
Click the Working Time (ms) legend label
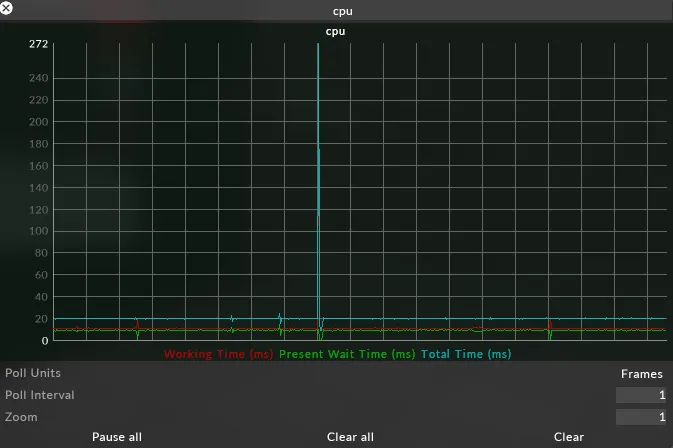point(218,354)
